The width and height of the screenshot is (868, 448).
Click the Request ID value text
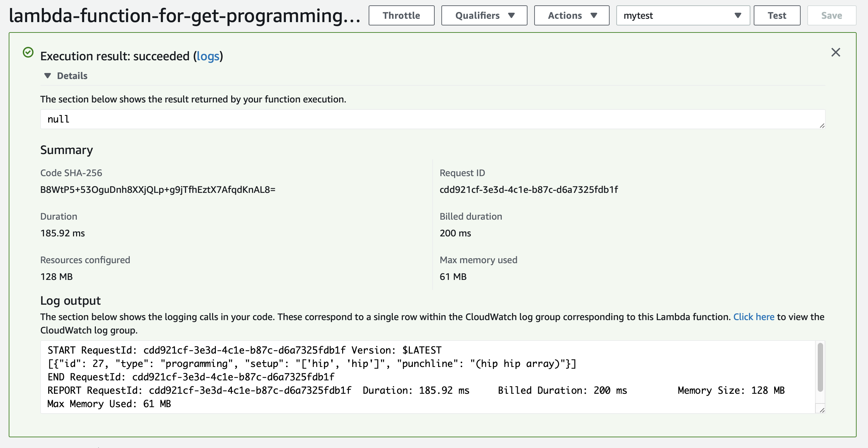[x=529, y=190]
